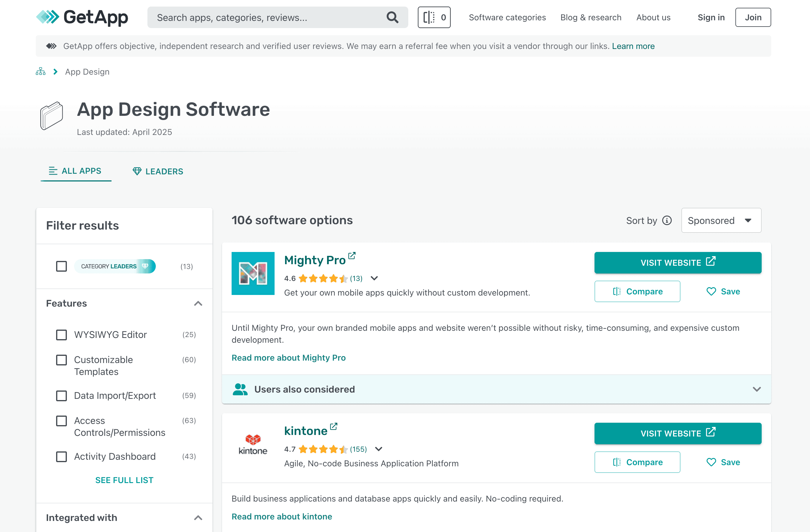Click the Mighty Pro logo thumbnail
Viewport: 810px width, 532px height.
coord(253,273)
